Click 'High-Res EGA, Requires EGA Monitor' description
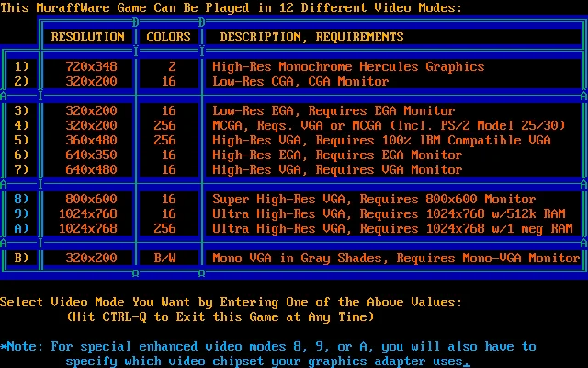This screenshot has height=368, width=588. coord(337,155)
